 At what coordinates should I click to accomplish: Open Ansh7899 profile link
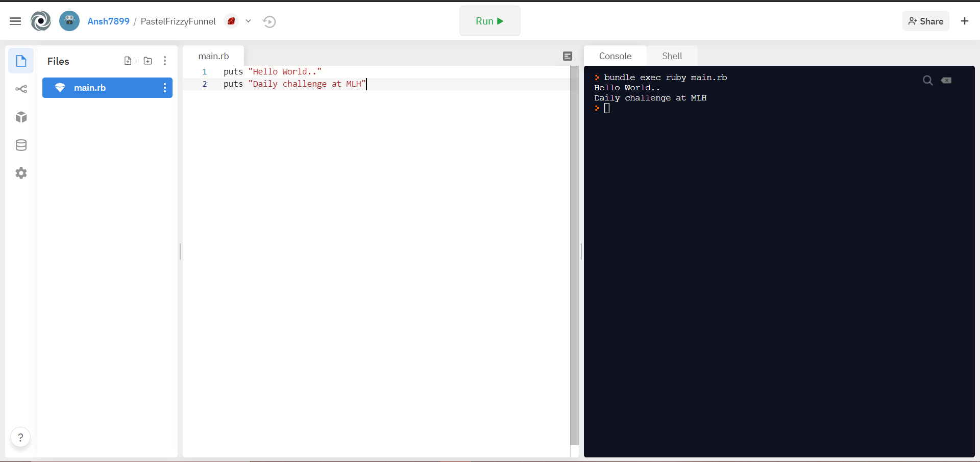[108, 21]
